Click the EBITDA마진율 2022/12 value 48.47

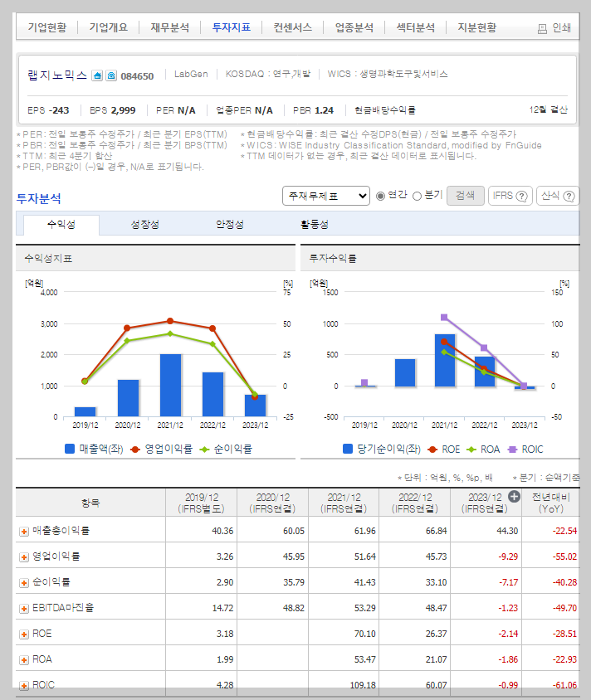(436, 608)
